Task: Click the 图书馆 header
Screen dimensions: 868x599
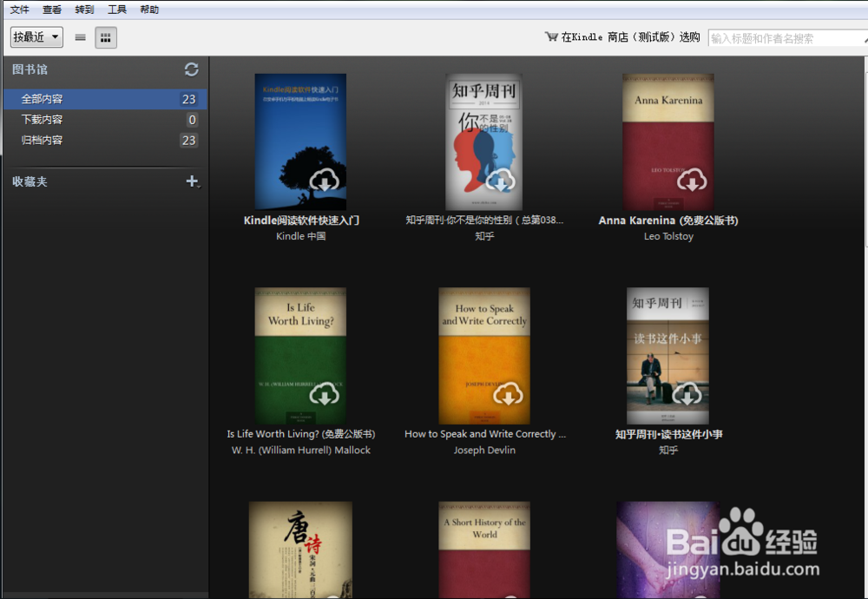Action: tap(30, 69)
